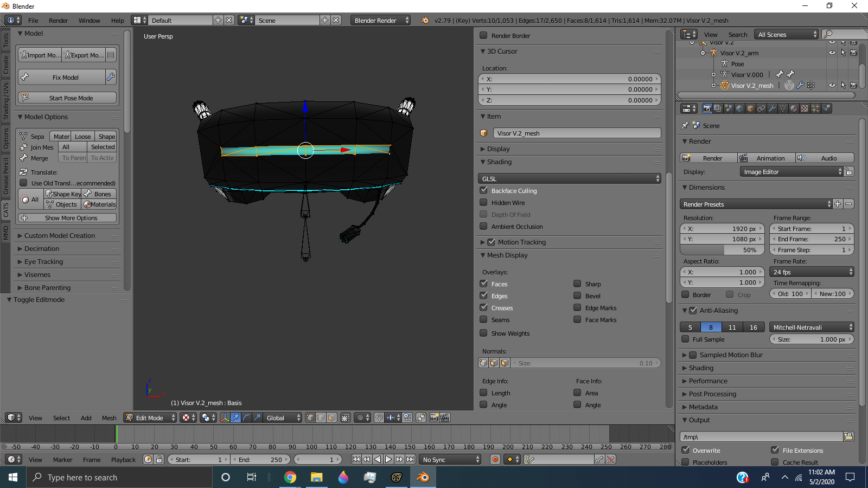Open the Edit Mode dropdown

coord(150,418)
